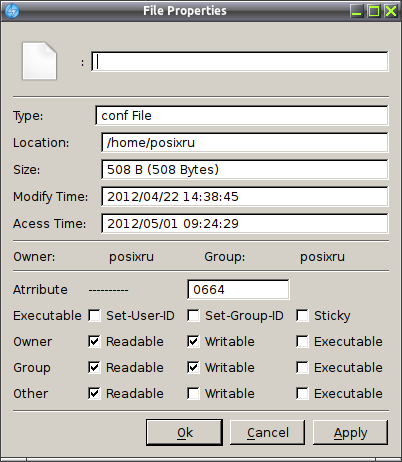Click the Size field showing 508 B
The height and width of the screenshot is (462, 402).
click(245, 169)
